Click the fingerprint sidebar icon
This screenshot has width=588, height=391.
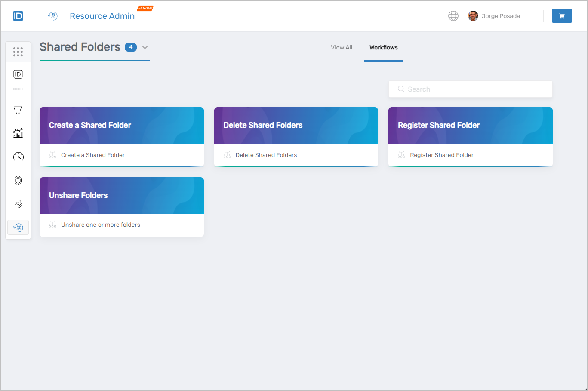18,180
